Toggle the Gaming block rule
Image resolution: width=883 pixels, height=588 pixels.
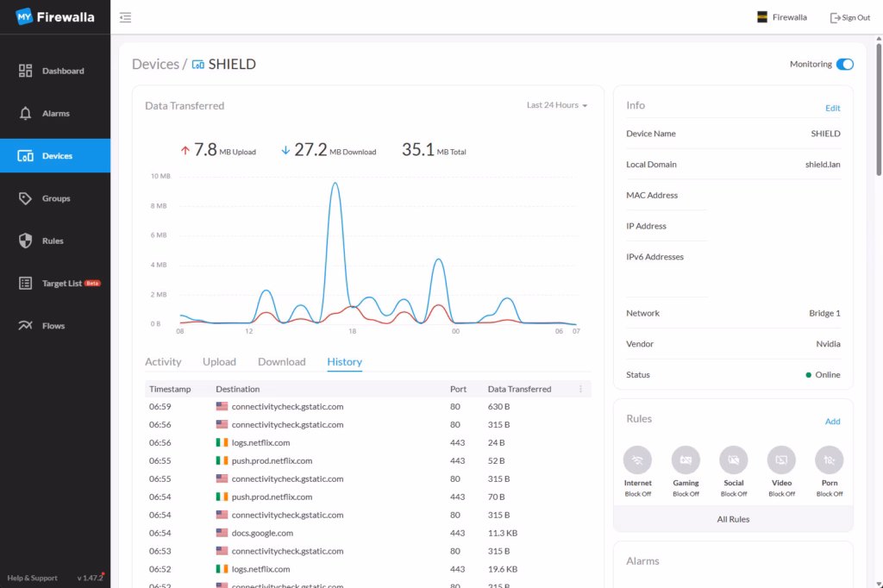click(x=686, y=460)
